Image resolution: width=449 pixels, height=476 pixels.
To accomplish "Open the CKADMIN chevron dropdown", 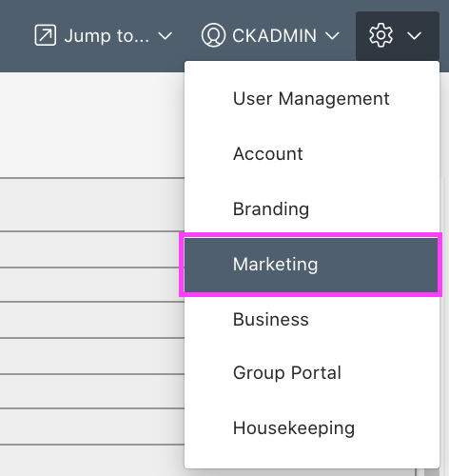I will [x=332, y=36].
